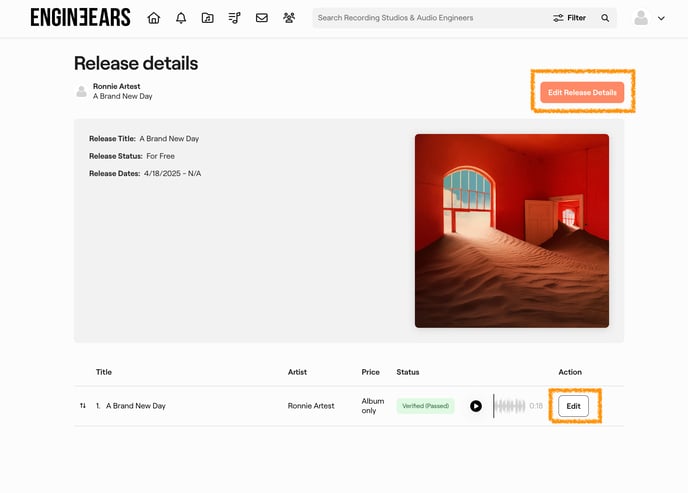Go to the home page icon

153,18
